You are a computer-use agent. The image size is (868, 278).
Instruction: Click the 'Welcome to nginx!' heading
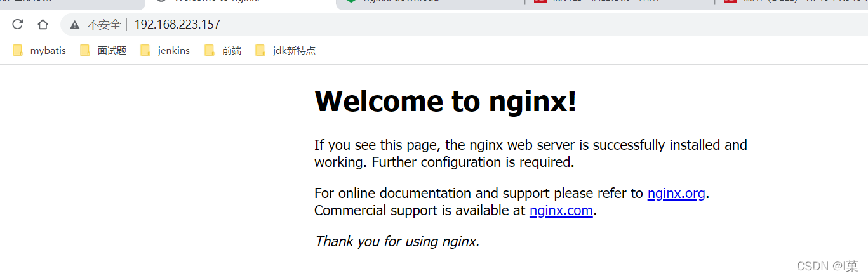(446, 101)
